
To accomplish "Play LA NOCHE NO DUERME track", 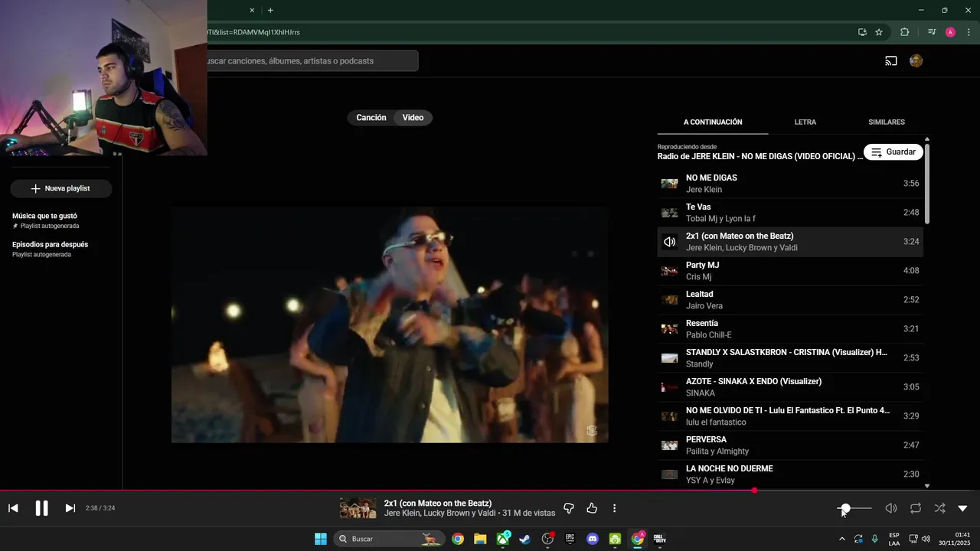I will tap(790, 474).
